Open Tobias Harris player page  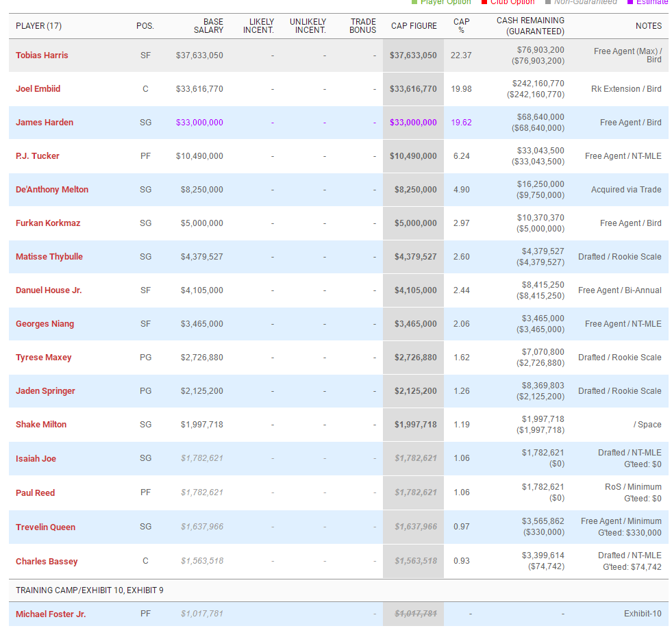(x=42, y=55)
